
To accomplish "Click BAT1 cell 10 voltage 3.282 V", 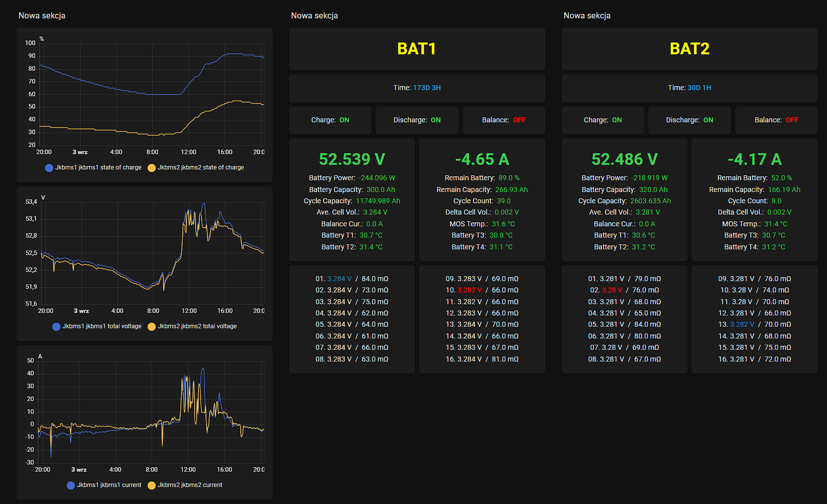I will [469, 290].
